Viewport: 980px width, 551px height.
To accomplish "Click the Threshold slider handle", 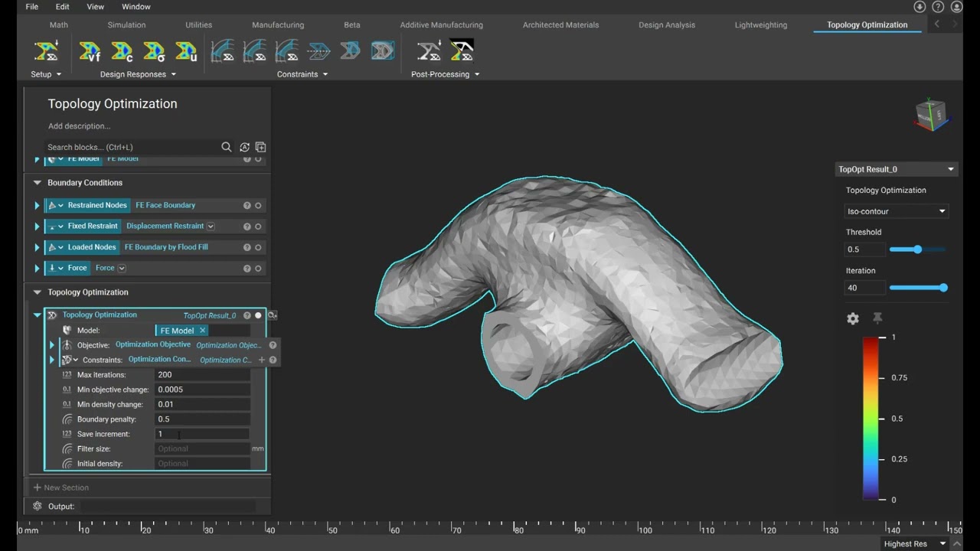I will [917, 249].
